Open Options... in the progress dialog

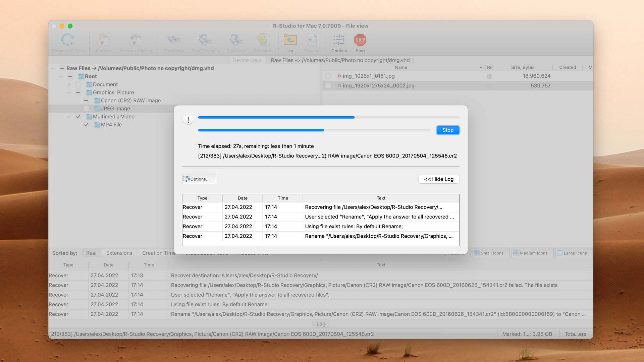(x=199, y=179)
